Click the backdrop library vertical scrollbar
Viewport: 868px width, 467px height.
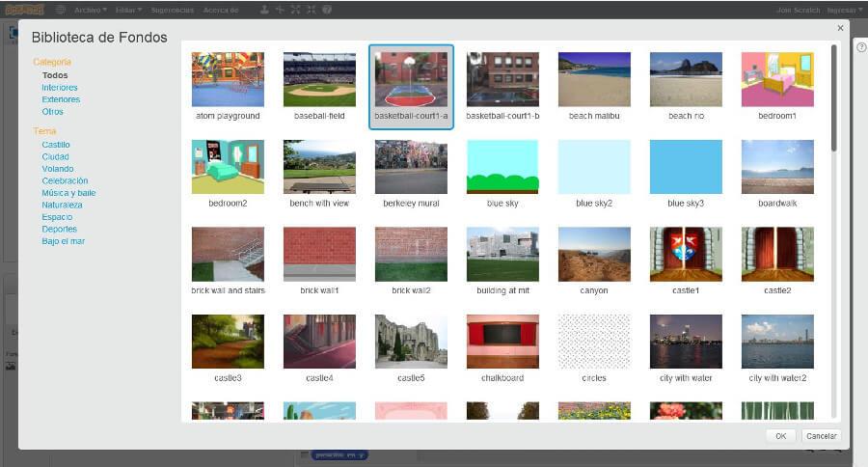pyautogui.click(x=833, y=98)
